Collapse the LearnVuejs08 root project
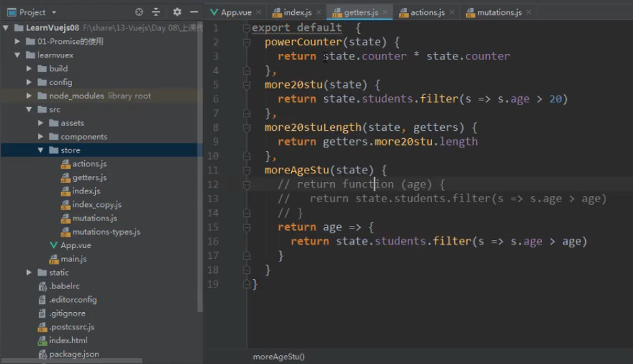This screenshot has width=633, height=364. click(x=5, y=28)
